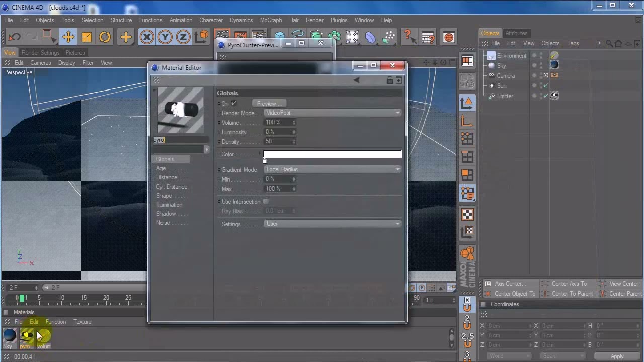Enable the Use Intersection checkbox
The width and height of the screenshot is (644, 362).
pyautogui.click(x=266, y=202)
